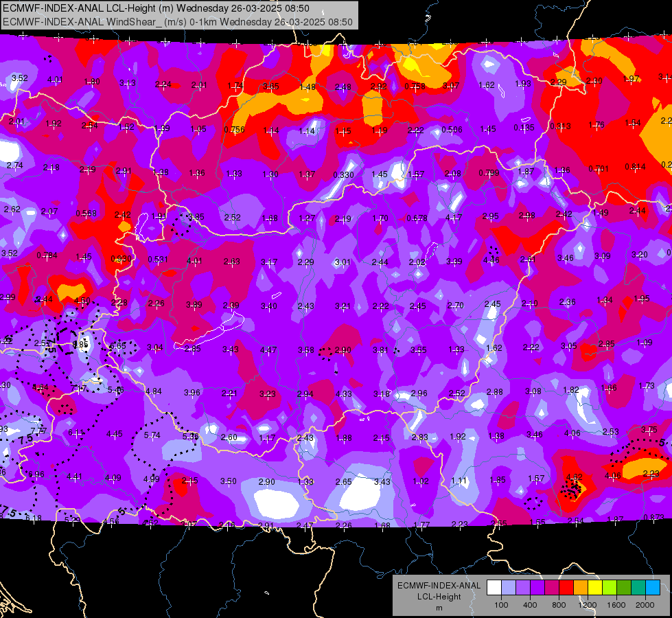
Task: Select the red legend color swatch
Action: click(566, 588)
